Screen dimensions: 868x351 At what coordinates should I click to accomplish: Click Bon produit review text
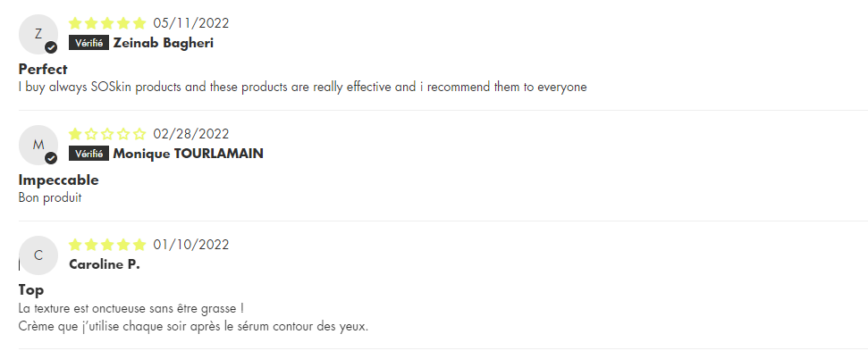click(50, 197)
